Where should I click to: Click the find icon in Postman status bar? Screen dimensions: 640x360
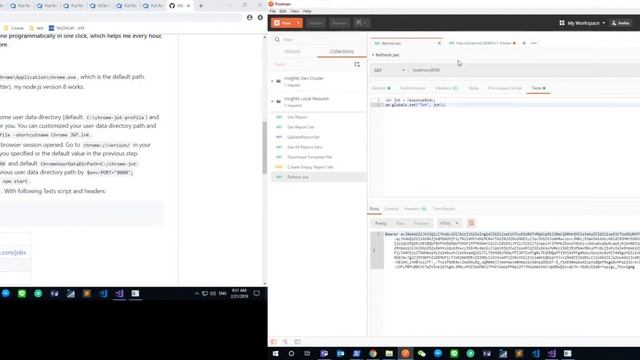click(x=285, y=342)
